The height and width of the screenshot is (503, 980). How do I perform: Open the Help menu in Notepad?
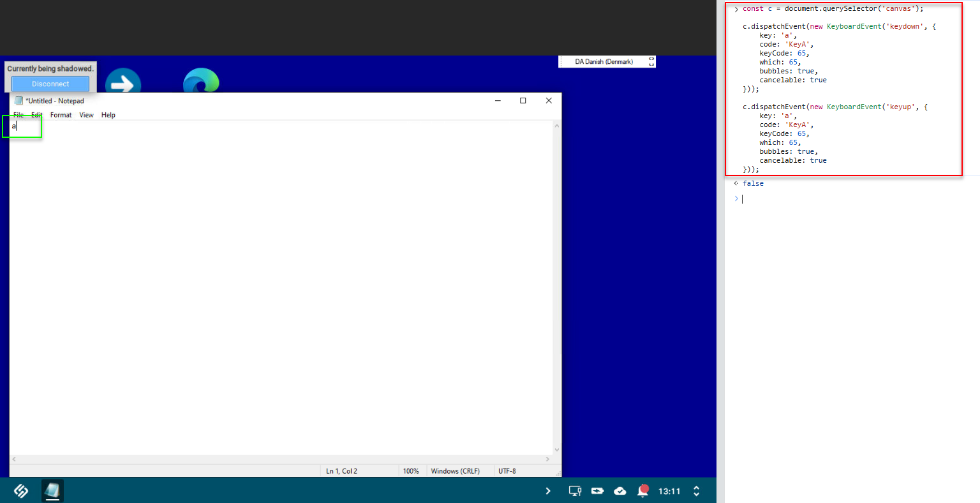coord(108,115)
